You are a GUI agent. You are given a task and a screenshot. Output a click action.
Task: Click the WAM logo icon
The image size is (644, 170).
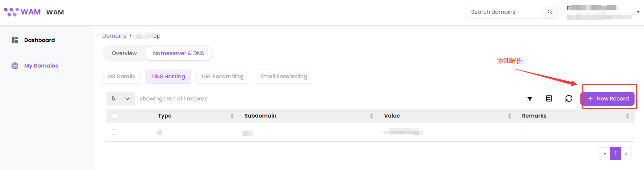tap(11, 12)
